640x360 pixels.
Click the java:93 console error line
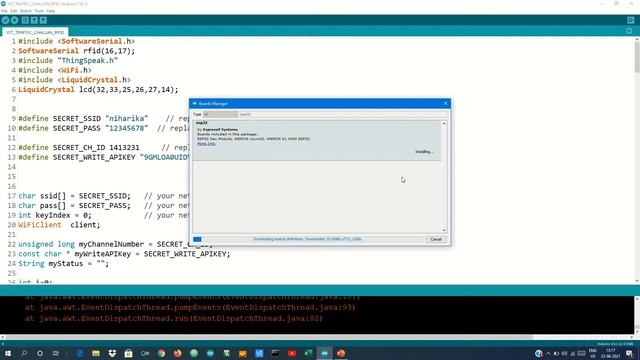[190, 308]
